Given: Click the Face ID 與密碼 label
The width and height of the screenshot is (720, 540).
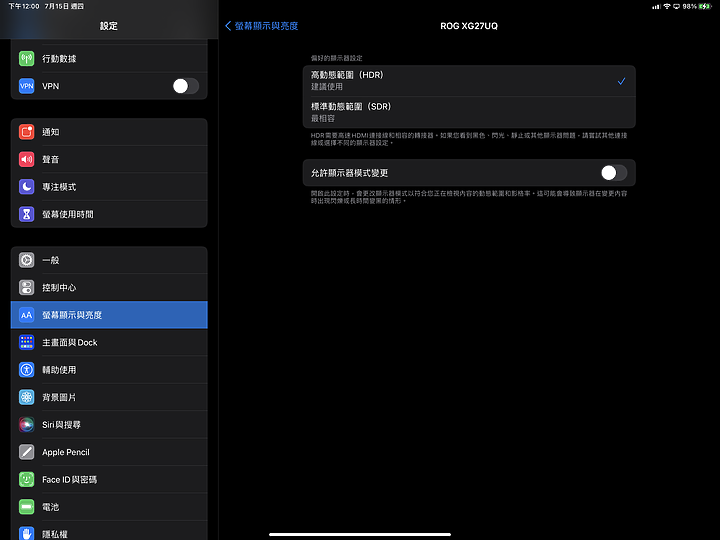Looking at the screenshot, I should [69, 479].
